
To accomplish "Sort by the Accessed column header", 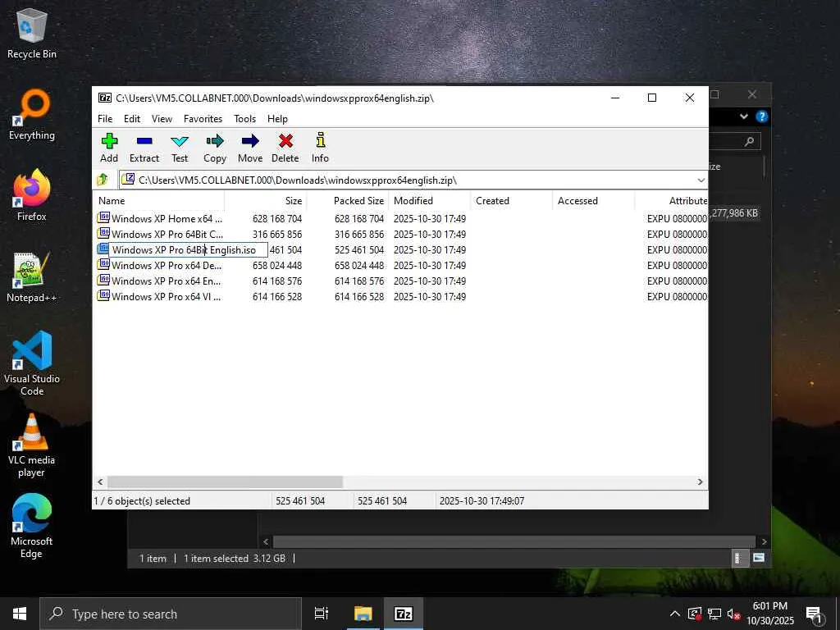I will (x=594, y=200).
